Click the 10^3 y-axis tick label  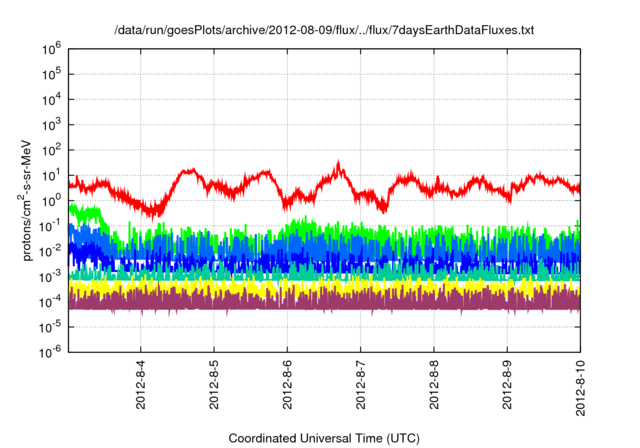coord(52,125)
